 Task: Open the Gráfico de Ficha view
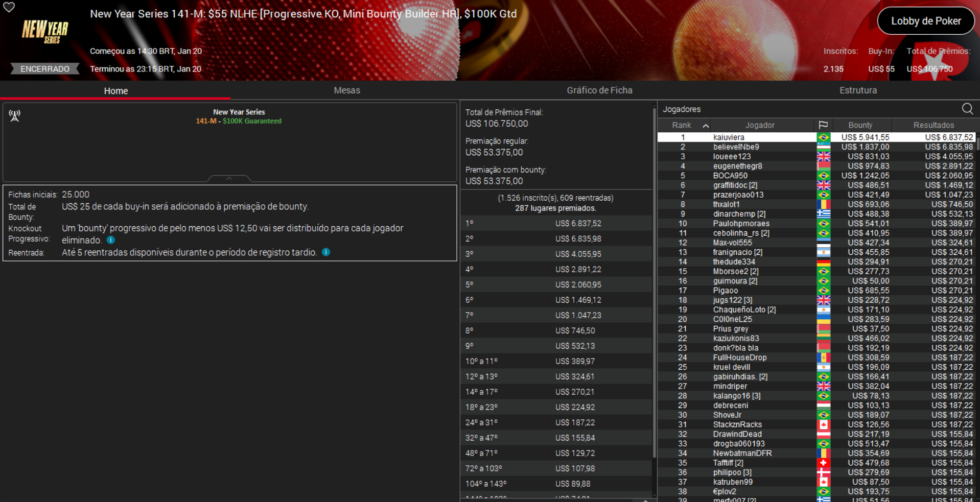click(599, 90)
